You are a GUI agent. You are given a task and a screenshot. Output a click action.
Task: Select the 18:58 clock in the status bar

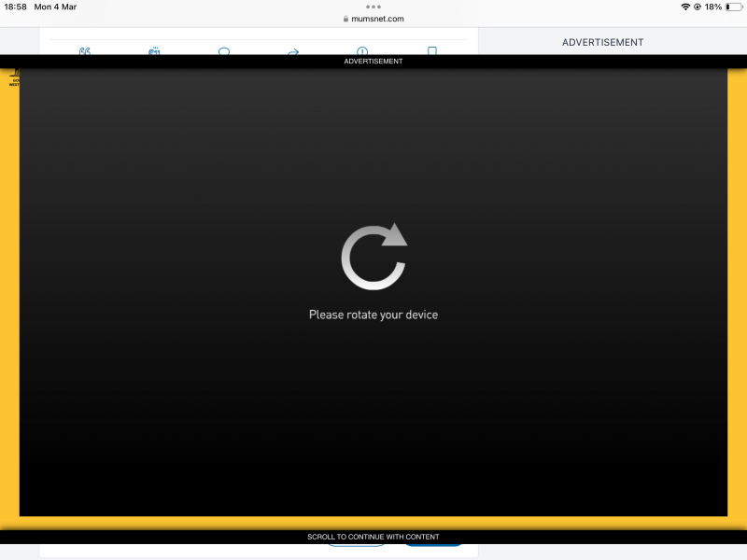15,7
